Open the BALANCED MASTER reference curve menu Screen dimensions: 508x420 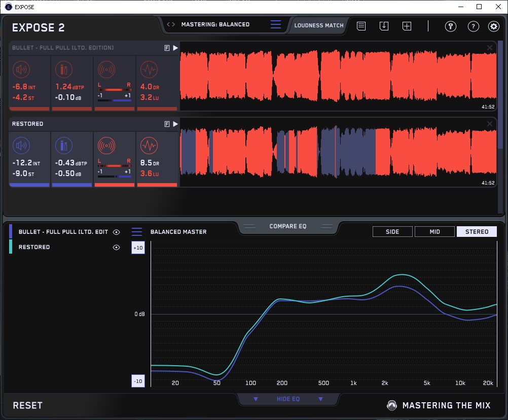pyautogui.click(x=137, y=232)
